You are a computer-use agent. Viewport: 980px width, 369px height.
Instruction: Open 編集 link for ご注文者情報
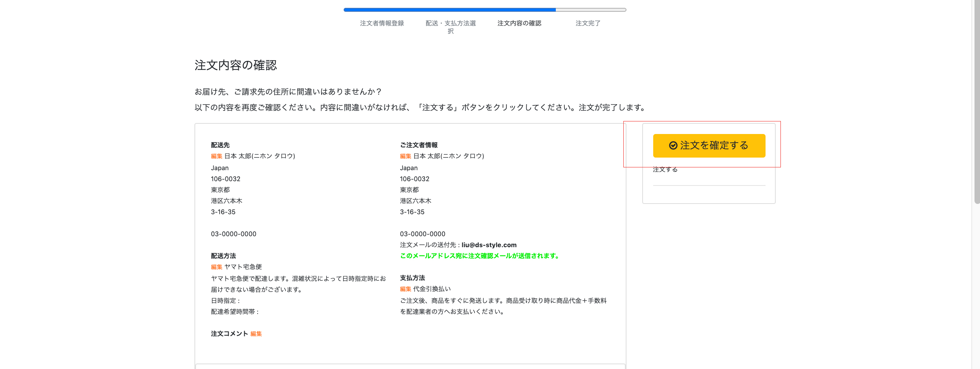coord(405,156)
